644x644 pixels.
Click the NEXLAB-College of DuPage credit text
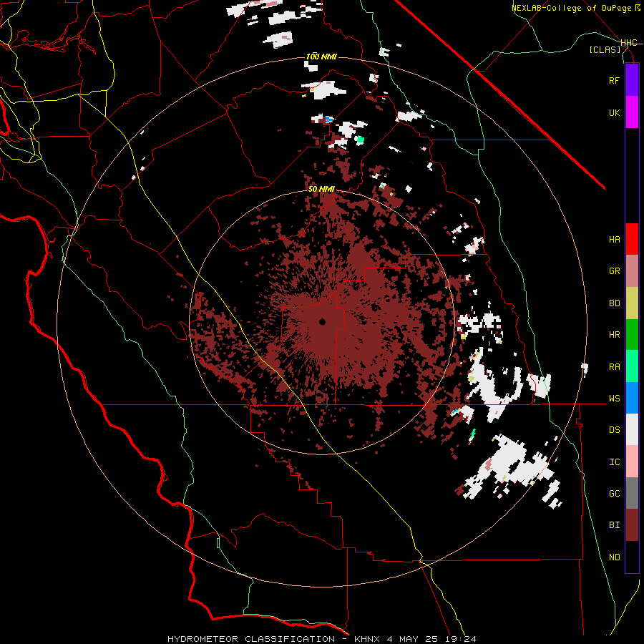[571, 8]
